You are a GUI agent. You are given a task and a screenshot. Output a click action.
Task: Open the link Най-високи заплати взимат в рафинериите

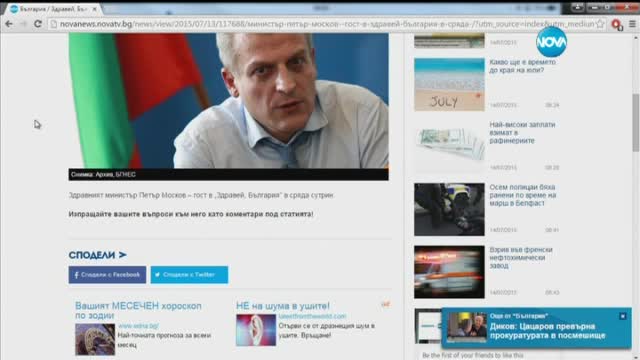522,133
